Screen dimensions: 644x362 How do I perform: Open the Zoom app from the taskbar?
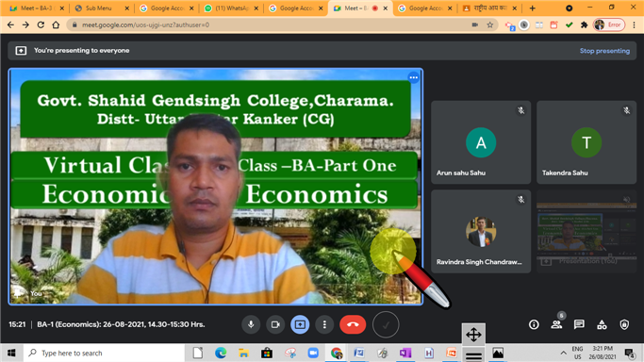coord(313,353)
